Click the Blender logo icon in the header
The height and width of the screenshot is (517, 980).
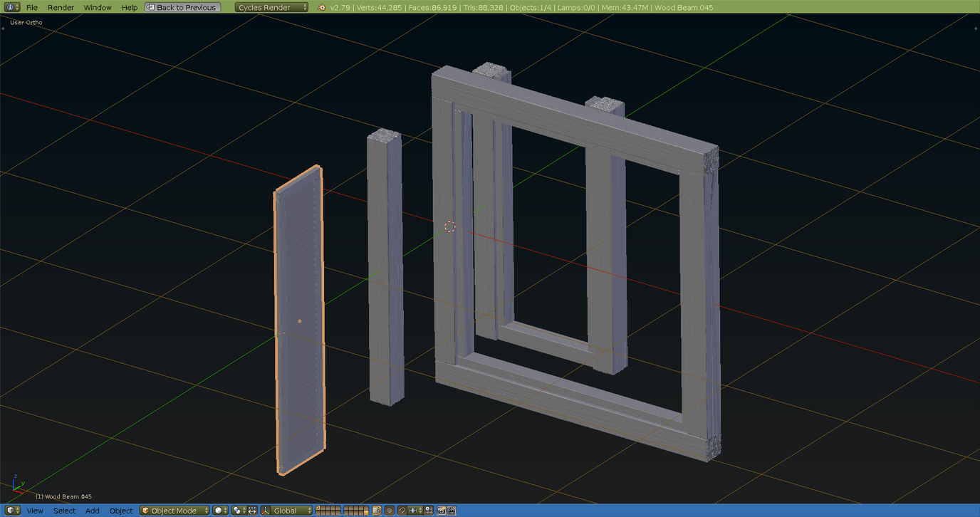322,7
